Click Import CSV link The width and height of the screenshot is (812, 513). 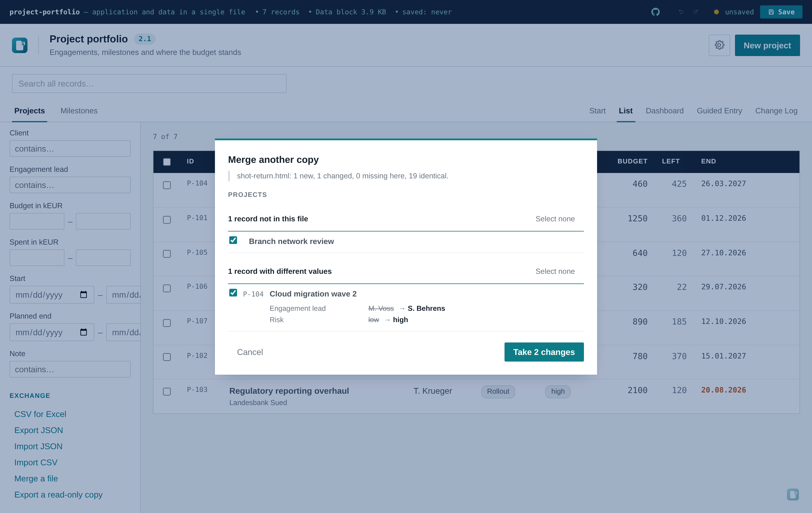pos(36,463)
